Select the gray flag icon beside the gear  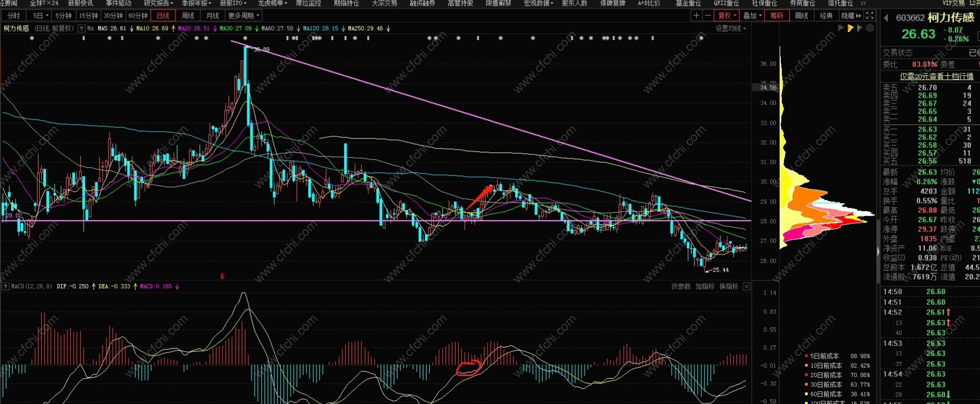click(860, 28)
